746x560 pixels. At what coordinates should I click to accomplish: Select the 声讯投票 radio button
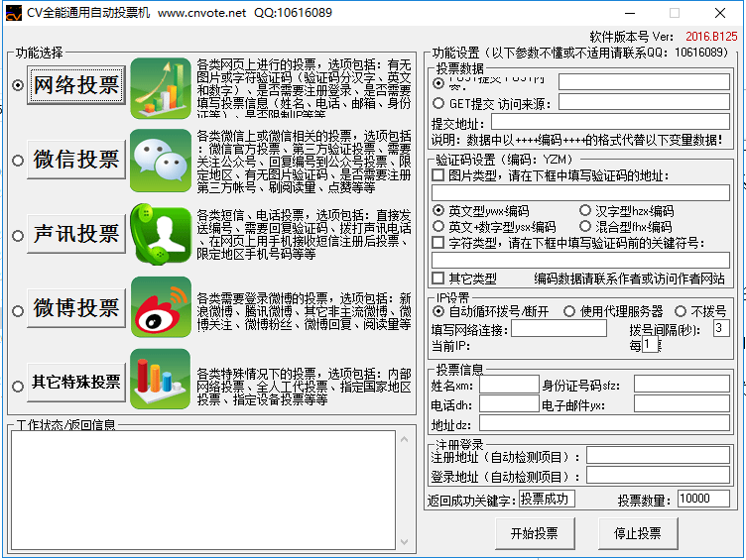18,236
